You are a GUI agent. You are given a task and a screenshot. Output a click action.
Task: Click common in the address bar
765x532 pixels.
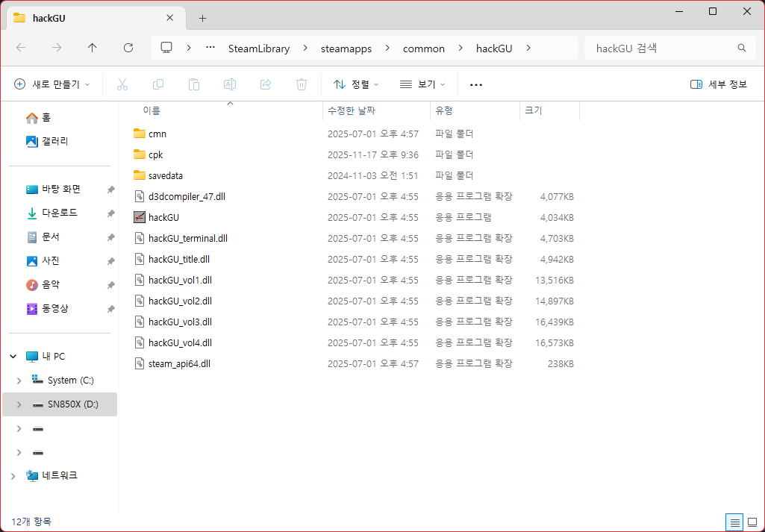423,48
